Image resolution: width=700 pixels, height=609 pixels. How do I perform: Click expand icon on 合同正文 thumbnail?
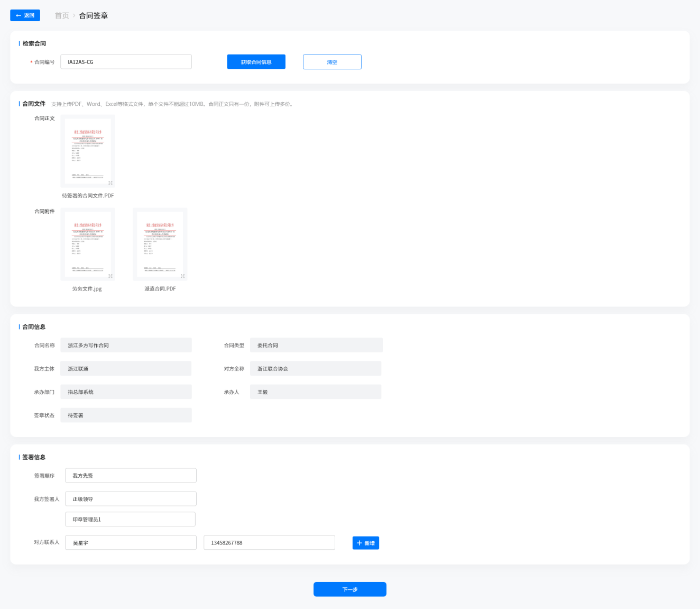pyautogui.click(x=110, y=182)
